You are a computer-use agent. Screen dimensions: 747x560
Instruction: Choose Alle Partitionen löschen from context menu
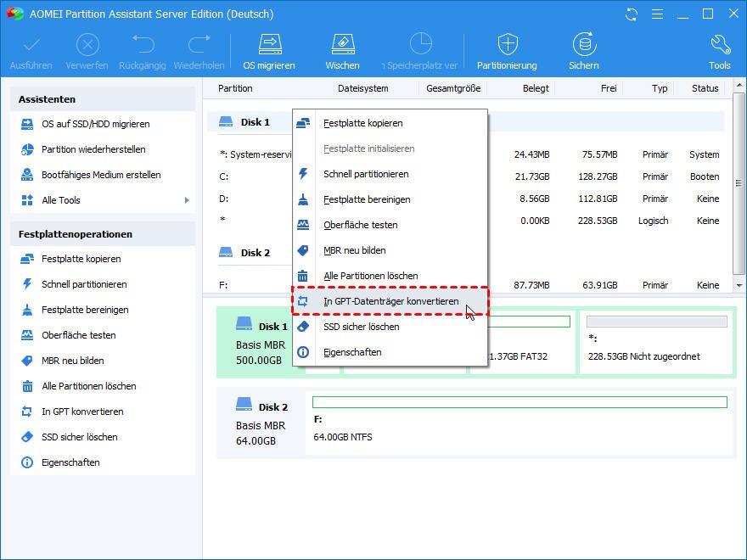[x=390, y=276]
